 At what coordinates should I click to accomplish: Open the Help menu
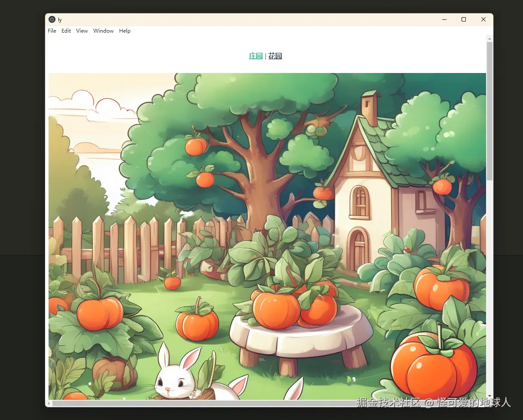tap(125, 31)
